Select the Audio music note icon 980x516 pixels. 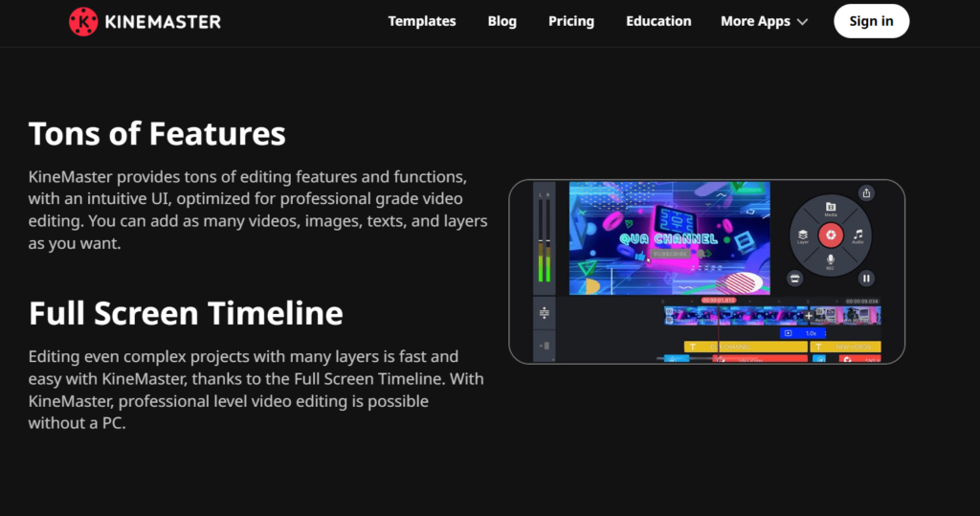858,236
